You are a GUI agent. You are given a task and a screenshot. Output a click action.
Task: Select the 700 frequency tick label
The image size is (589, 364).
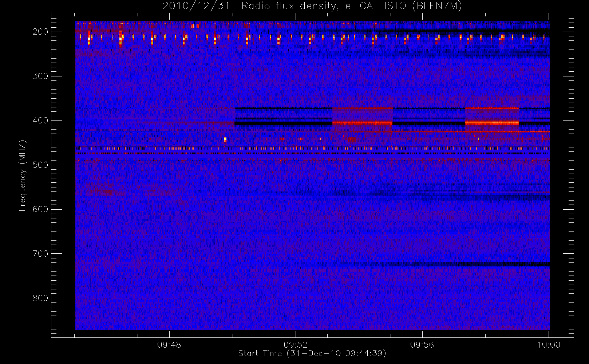coord(40,254)
